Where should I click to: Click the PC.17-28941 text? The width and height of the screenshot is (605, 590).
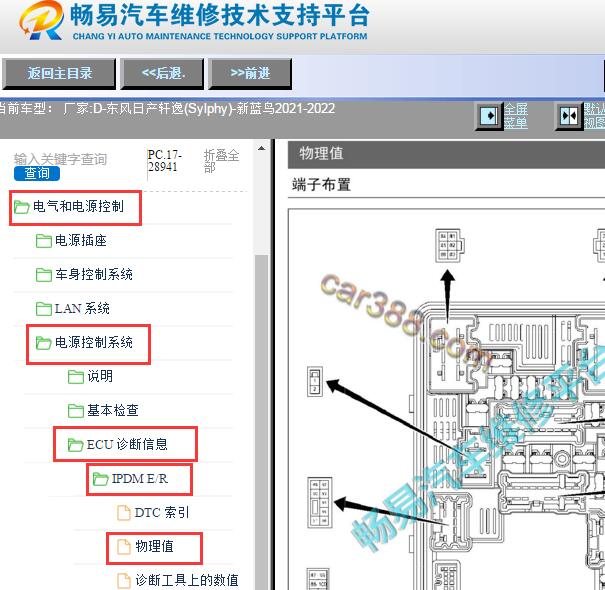point(165,161)
